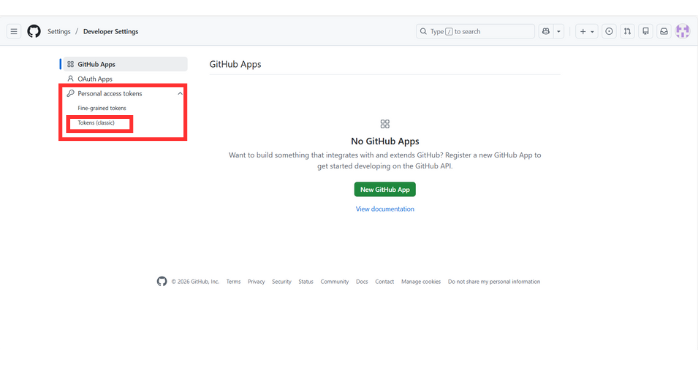Open Tokens (classic)
Viewport: 698px width, 365px height.
(96, 123)
